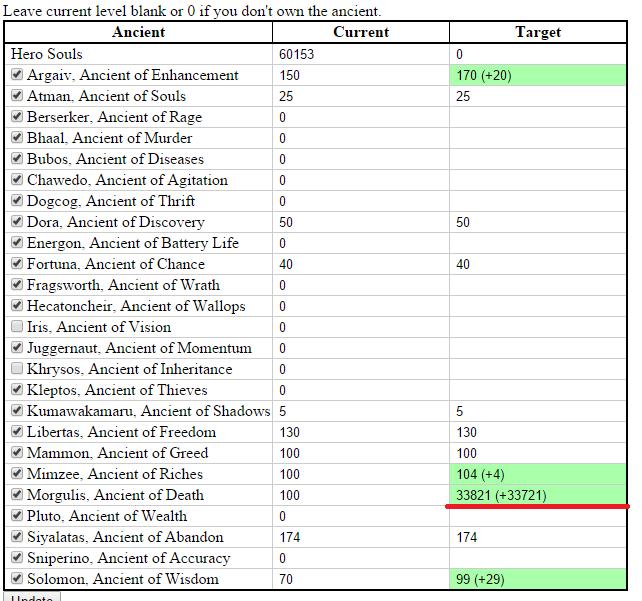Toggle Morgulis, Ancient of Death checkbox

(x=17, y=494)
